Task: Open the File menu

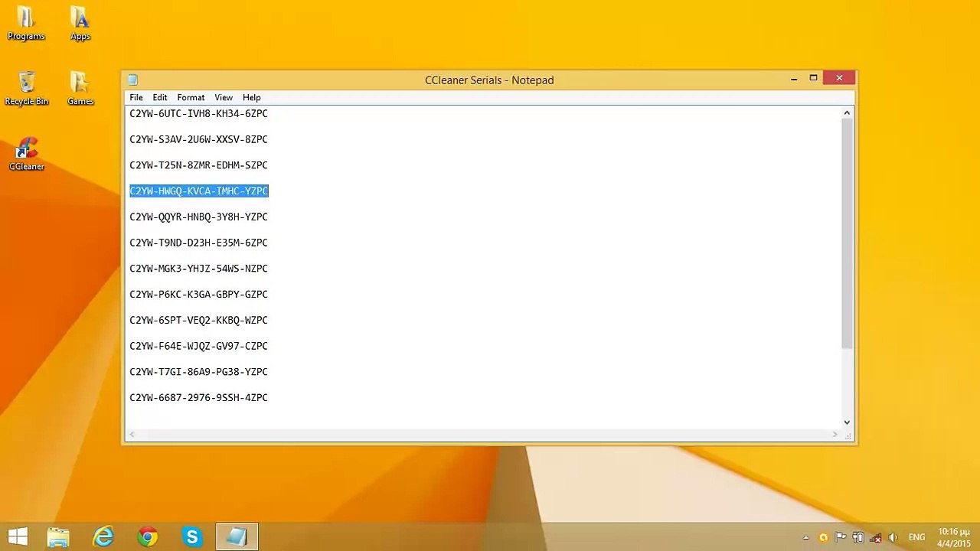Action: coord(136,97)
